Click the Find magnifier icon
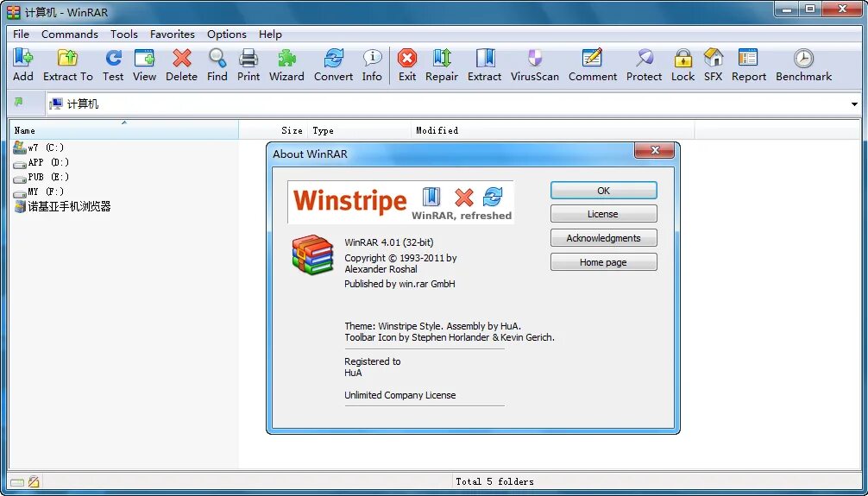Screen dimensions: 868x496 (217, 58)
